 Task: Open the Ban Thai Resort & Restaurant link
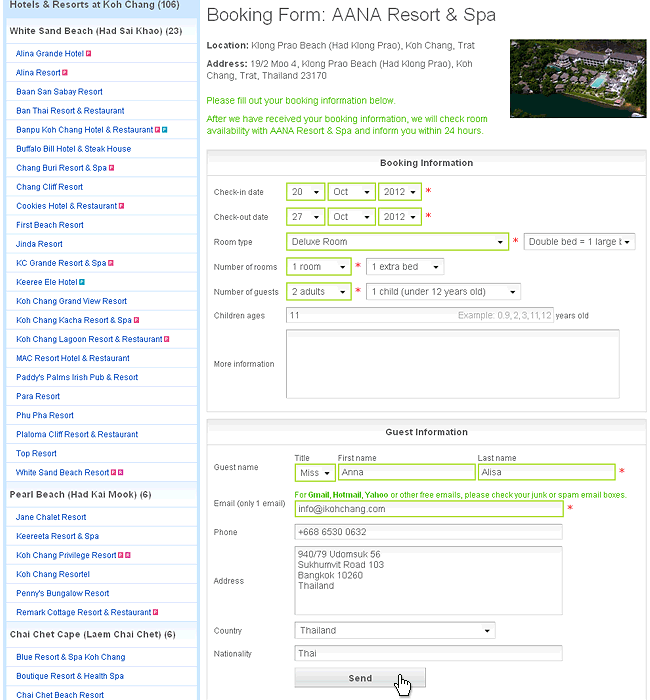click(70, 111)
